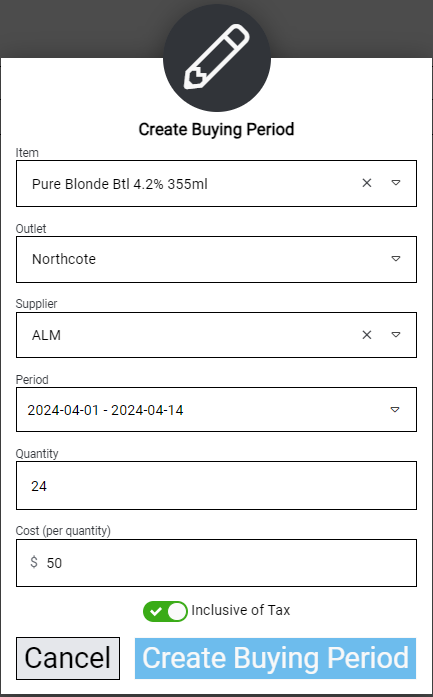Click the ALM supplier value
Screen dimensions: 433x697
46,335
